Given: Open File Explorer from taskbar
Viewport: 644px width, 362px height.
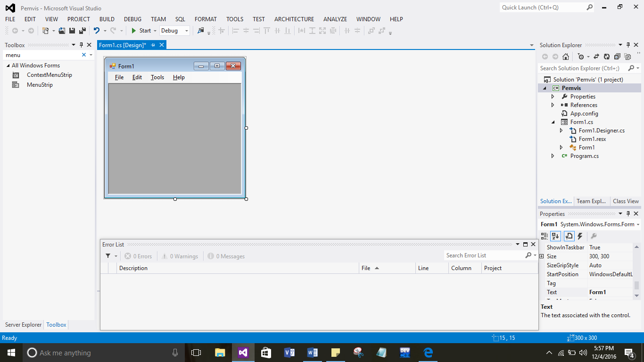Looking at the screenshot, I should point(220,353).
